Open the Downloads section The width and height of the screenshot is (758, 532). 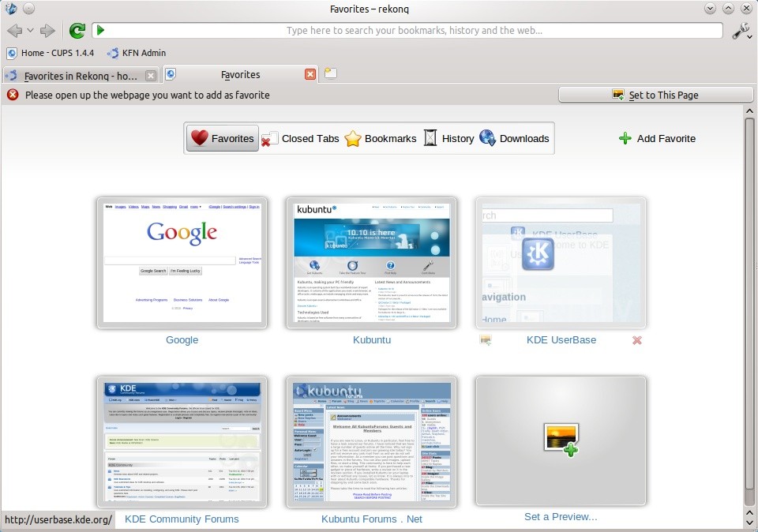(x=514, y=138)
